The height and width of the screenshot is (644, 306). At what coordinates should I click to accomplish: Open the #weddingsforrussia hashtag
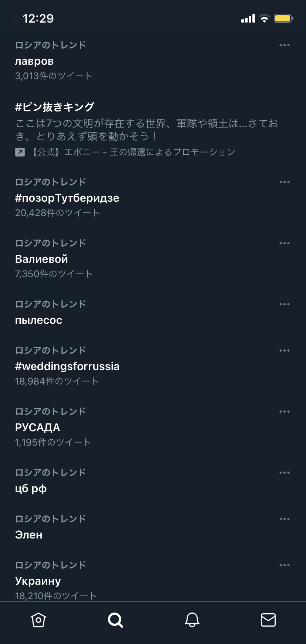pyautogui.click(x=67, y=367)
